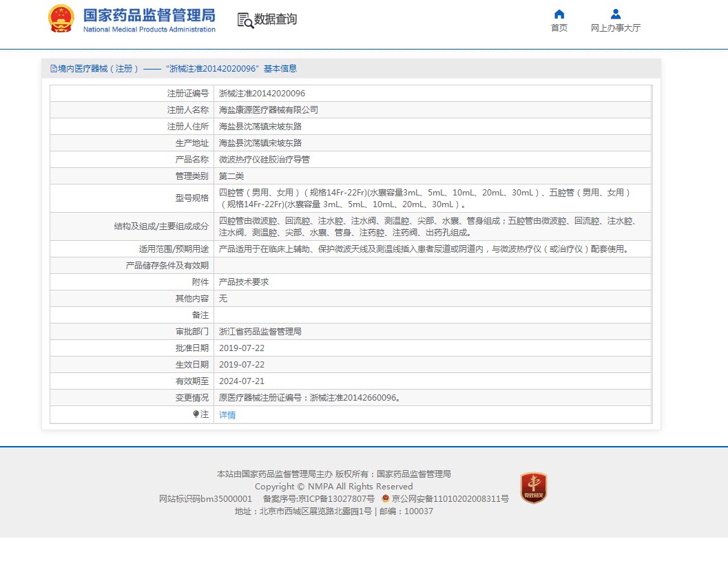Click the 产品储存条件及有效期 row label
728x561 pixels.
click(x=167, y=266)
